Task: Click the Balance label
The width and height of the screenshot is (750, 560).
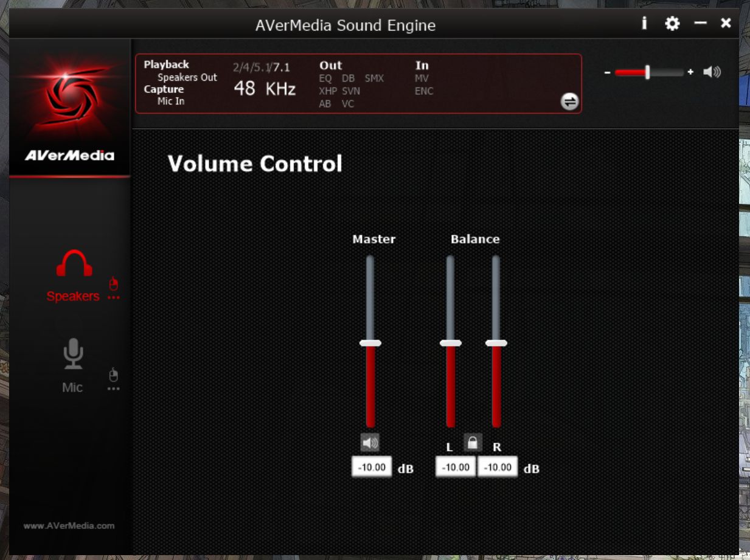Action: point(475,239)
